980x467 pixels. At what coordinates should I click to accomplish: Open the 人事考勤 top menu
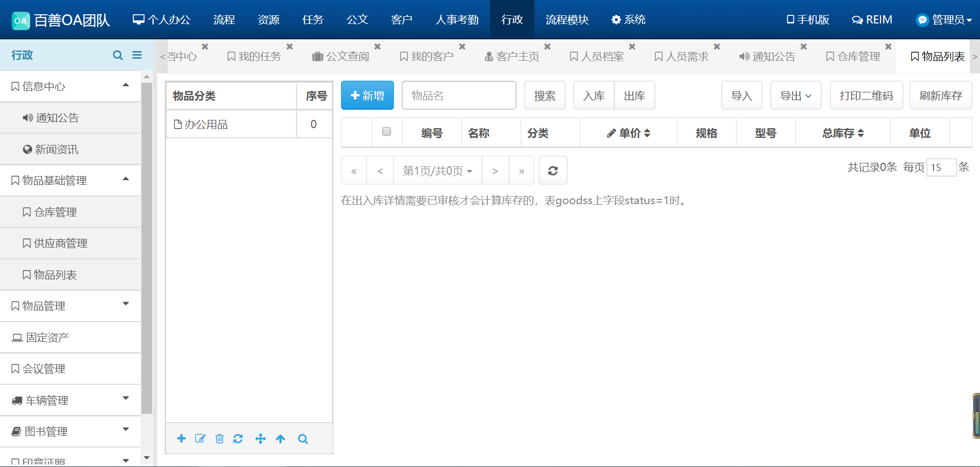[x=457, y=19]
